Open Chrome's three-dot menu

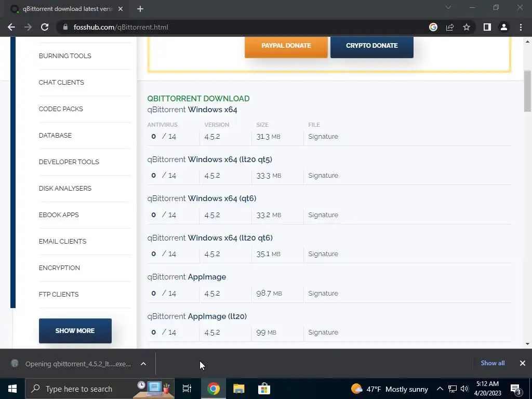521,27
